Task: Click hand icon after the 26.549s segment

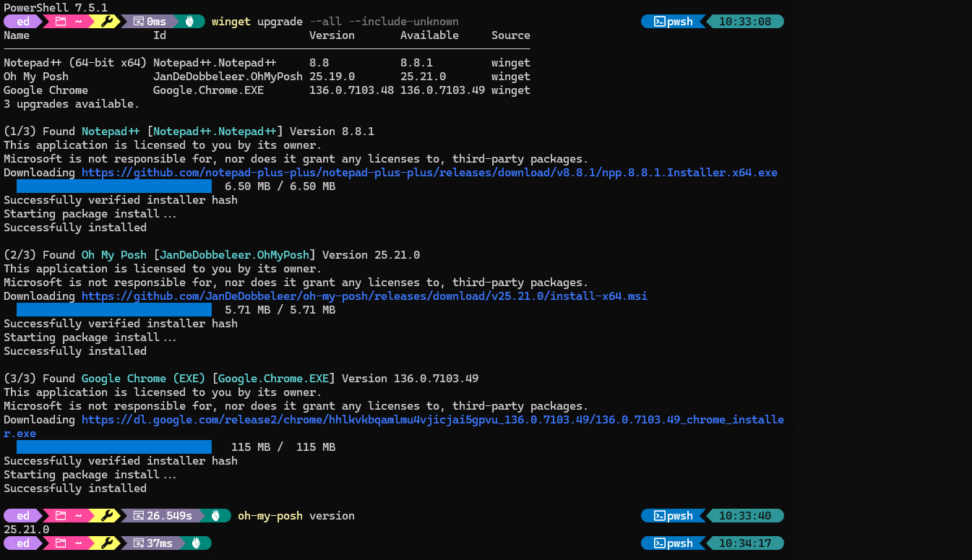Action: click(x=215, y=516)
